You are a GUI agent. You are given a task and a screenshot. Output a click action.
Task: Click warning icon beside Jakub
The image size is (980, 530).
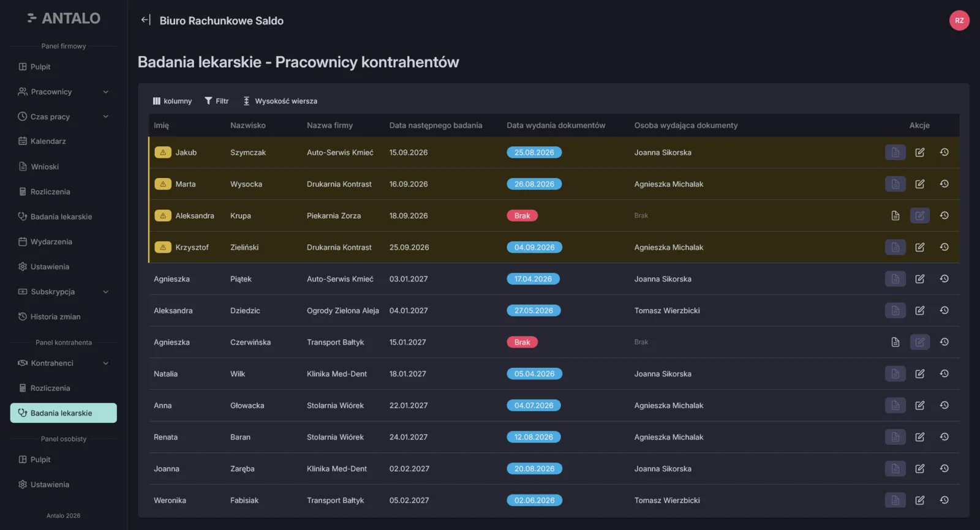(x=163, y=152)
